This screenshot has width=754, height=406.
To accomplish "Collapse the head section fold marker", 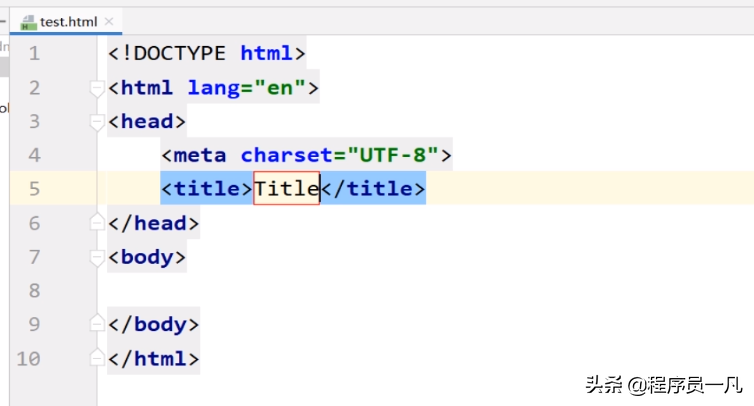I will tap(97, 122).
